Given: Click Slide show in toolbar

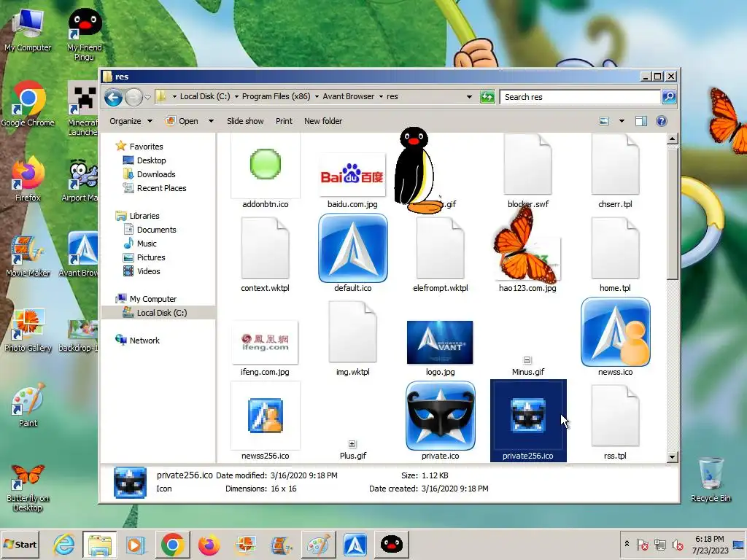Looking at the screenshot, I should 245,121.
